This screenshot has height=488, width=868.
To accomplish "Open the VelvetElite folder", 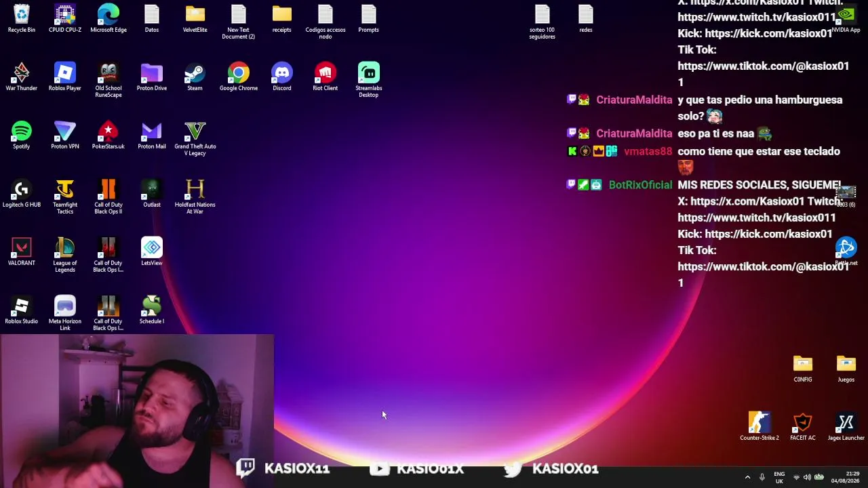I will tap(195, 18).
